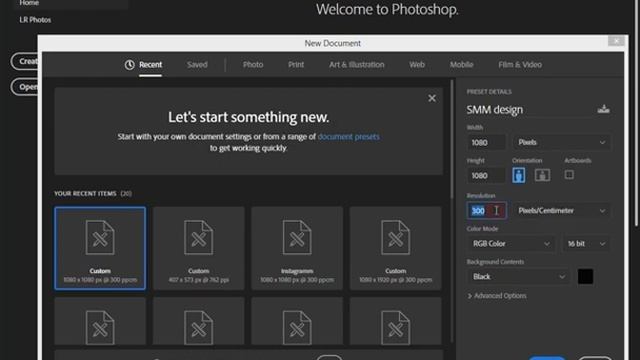Open the RGB Color mode dropdown
This screenshot has width=640, height=360.
point(511,244)
